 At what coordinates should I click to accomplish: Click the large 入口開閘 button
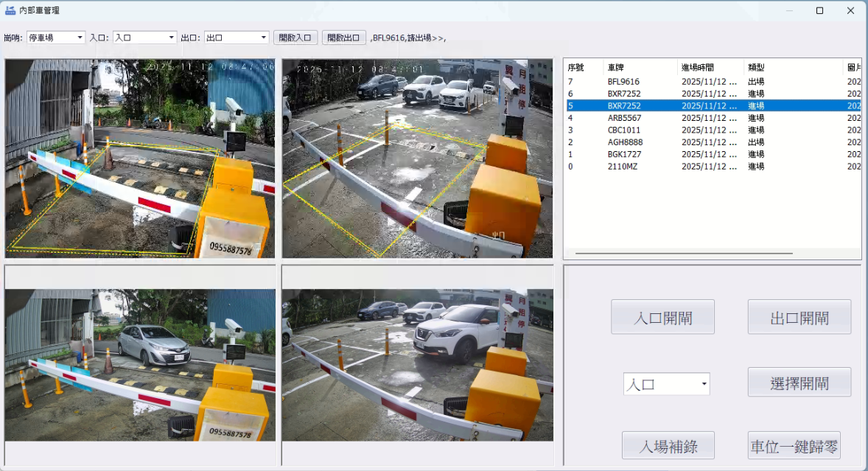click(x=662, y=318)
